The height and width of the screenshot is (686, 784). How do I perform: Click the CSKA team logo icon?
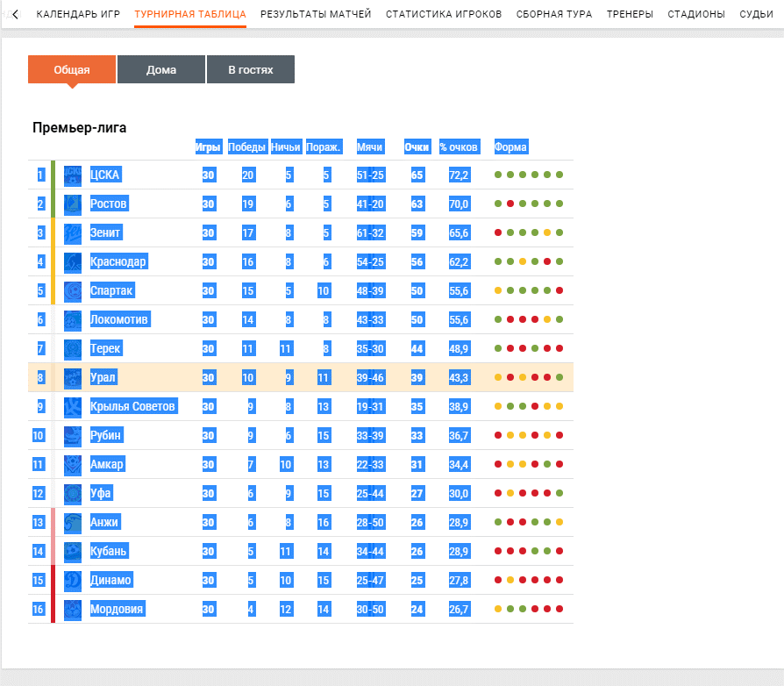tap(73, 175)
